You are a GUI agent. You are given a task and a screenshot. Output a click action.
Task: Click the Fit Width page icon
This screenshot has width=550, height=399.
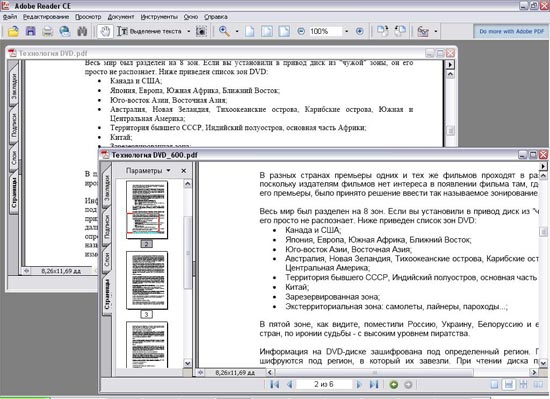284,32
